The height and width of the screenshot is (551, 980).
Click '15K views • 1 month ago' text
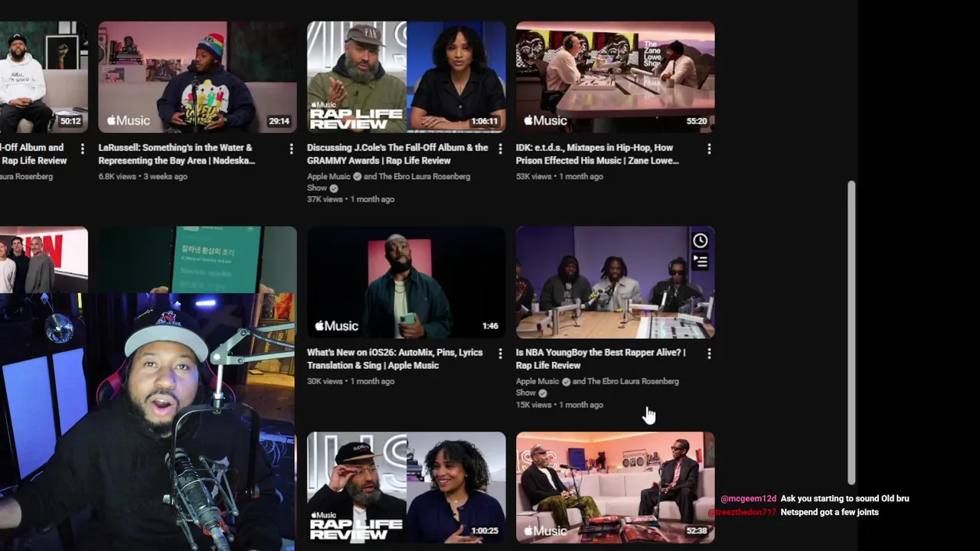[x=560, y=405]
